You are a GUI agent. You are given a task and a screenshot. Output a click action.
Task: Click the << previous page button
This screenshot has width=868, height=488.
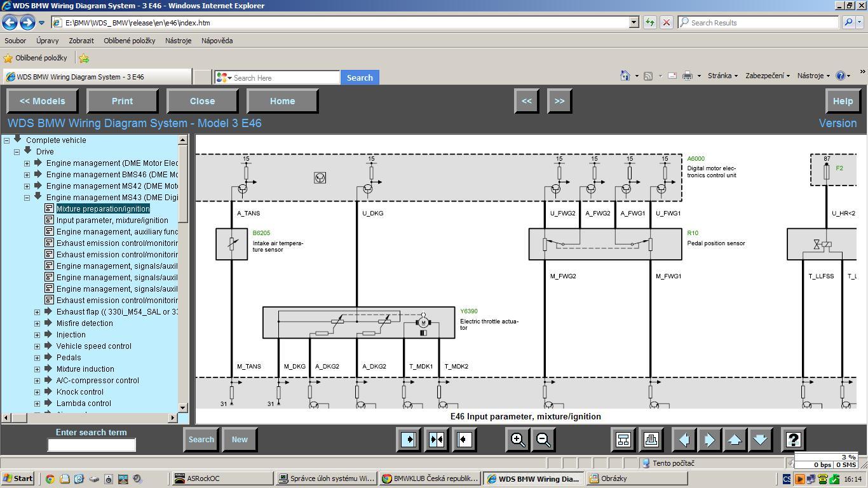point(527,101)
